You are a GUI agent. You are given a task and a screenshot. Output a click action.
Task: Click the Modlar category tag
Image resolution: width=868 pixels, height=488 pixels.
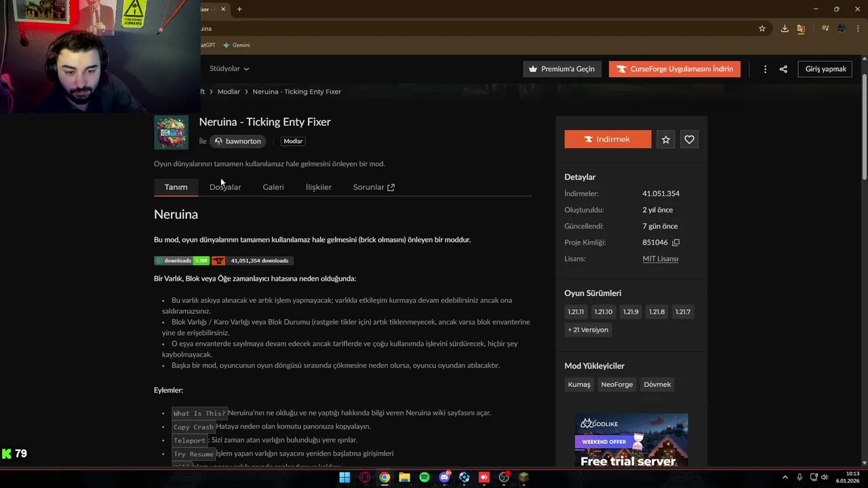coord(293,141)
